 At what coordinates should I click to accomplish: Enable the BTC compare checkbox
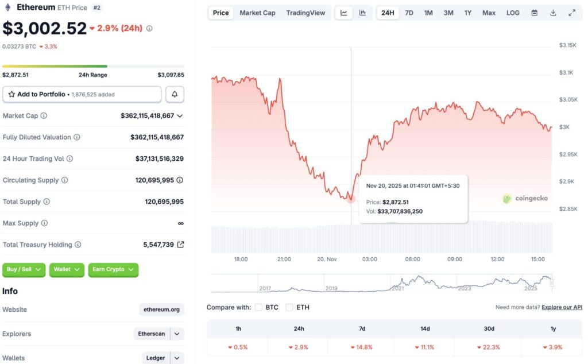(x=259, y=307)
